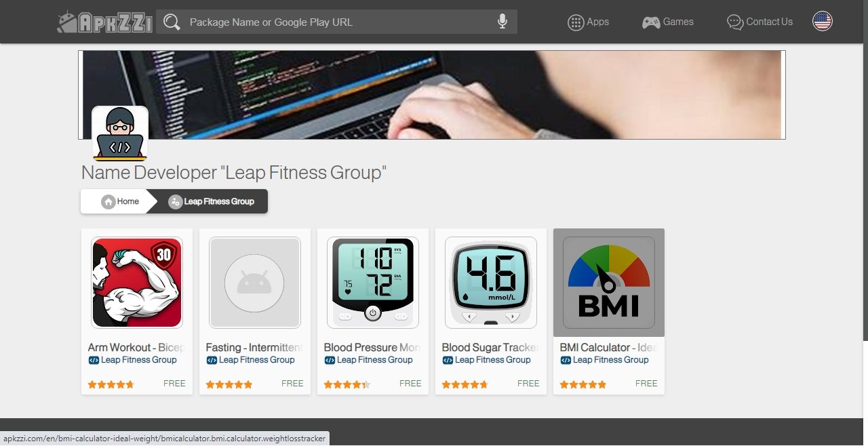Click the Blood Pressure Monitor star rating
Viewport: 868px width, 446px height.
tap(347, 384)
